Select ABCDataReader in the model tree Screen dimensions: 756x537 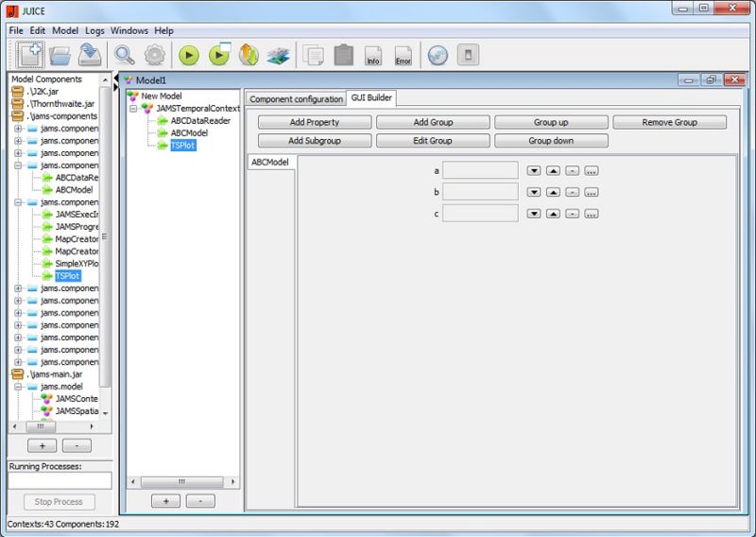200,121
